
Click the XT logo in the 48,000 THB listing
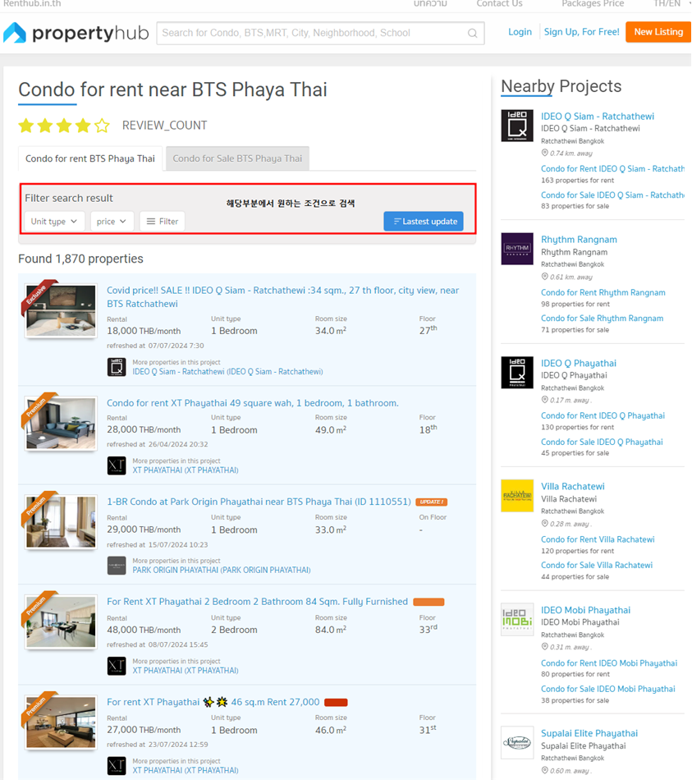[x=117, y=666]
